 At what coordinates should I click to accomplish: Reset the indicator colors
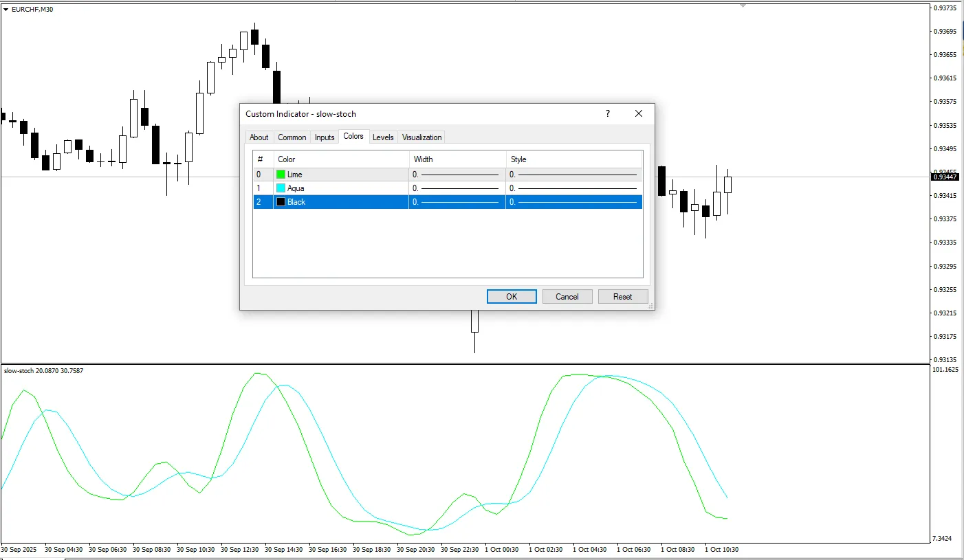[x=623, y=297]
